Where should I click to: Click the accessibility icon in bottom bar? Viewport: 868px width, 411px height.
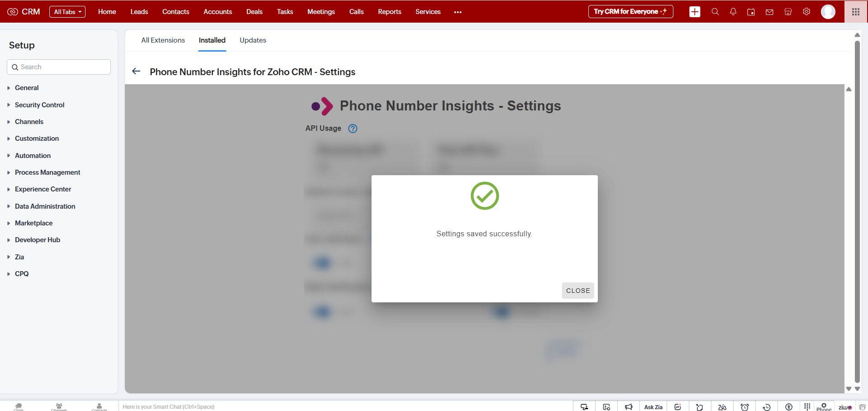(x=789, y=406)
